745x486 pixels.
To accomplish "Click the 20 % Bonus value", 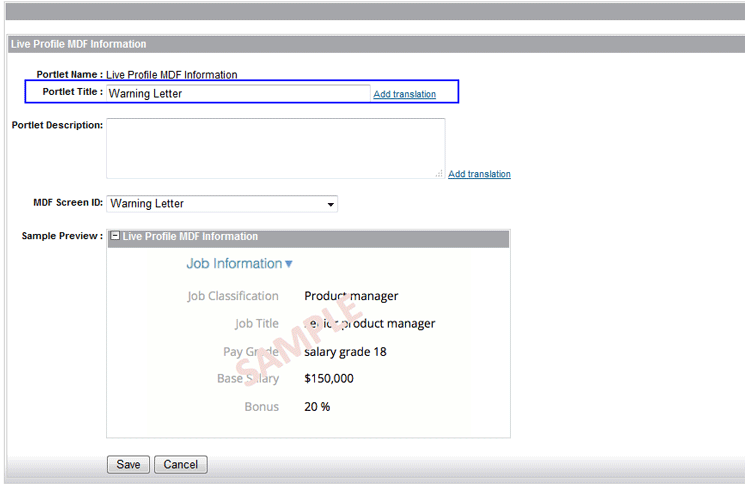I will click(x=317, y=407).
